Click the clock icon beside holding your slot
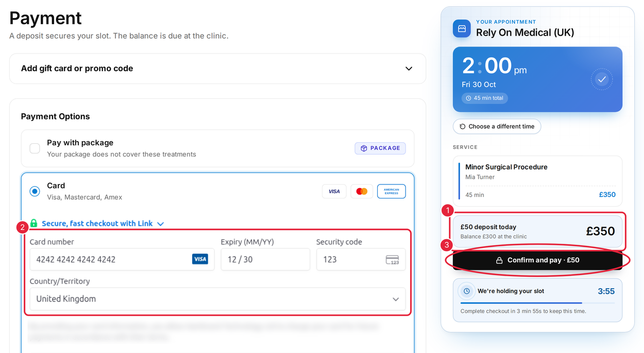Screen dimensions: 644x353 [467, 291]
